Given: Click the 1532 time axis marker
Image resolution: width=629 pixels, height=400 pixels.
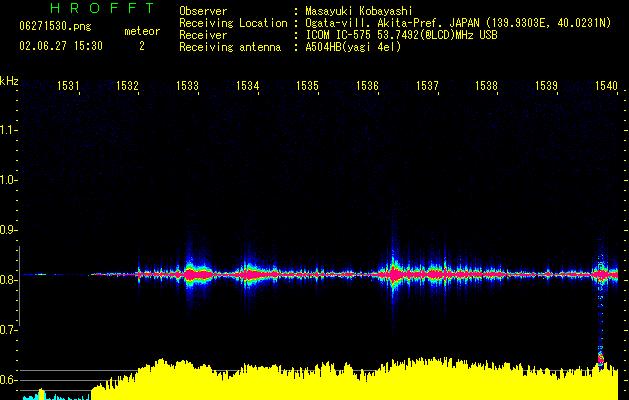Looking at the screenshot, I should point(127,85).
